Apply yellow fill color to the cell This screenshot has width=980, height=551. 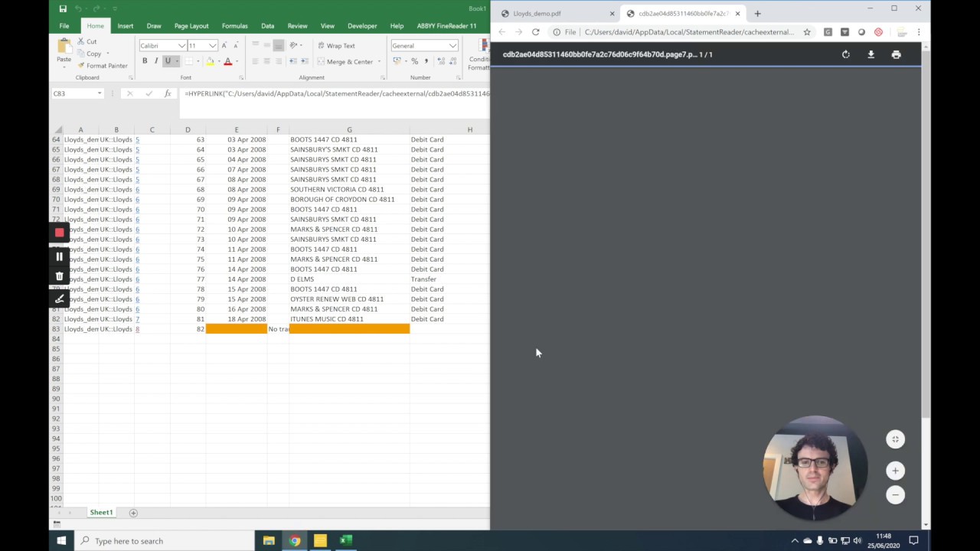coord(210,61)
